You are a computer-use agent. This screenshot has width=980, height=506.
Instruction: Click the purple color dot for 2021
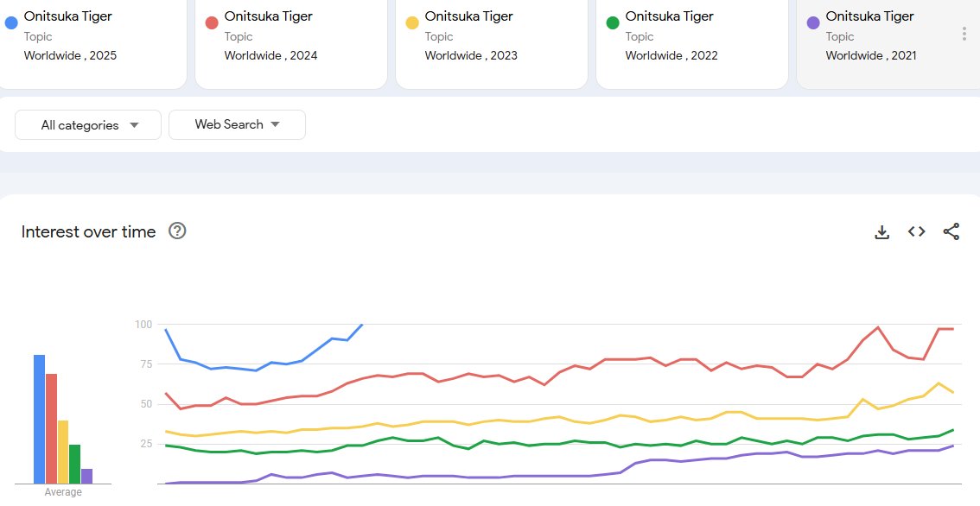point(813,23)
